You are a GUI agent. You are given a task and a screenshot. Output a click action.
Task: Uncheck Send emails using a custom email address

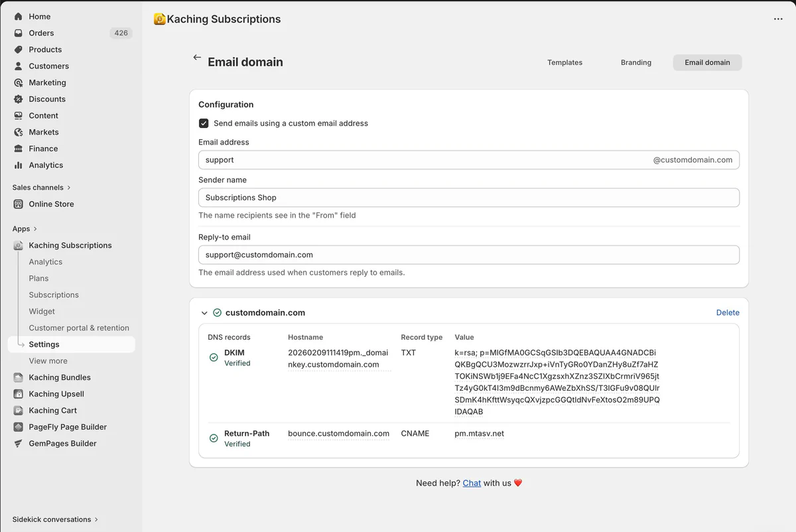coord(204,123)
